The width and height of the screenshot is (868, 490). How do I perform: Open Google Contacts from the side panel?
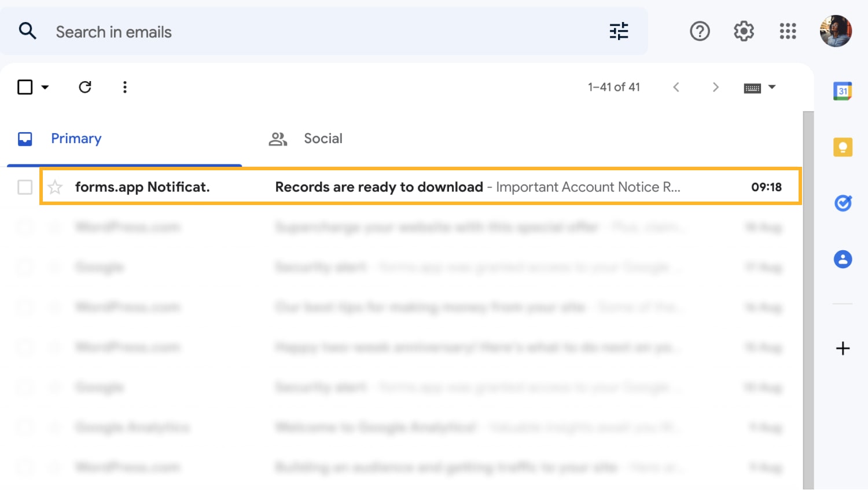tap(843, 259)
